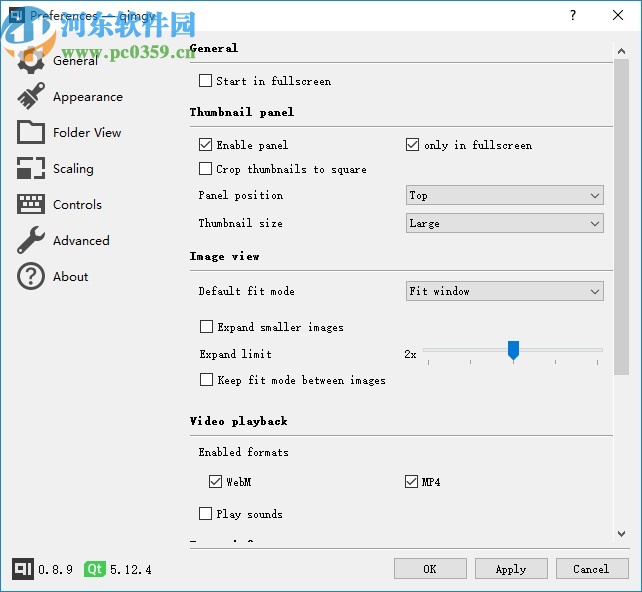Click the 2x expand limit value
Screen dimensions: 642x592
(410, 354)
